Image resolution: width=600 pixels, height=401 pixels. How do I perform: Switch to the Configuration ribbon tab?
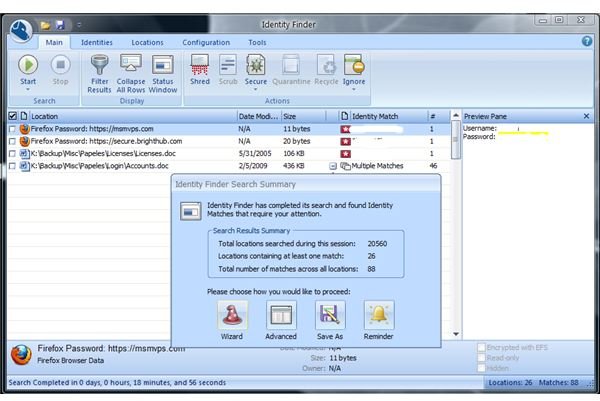pos(206,42)
